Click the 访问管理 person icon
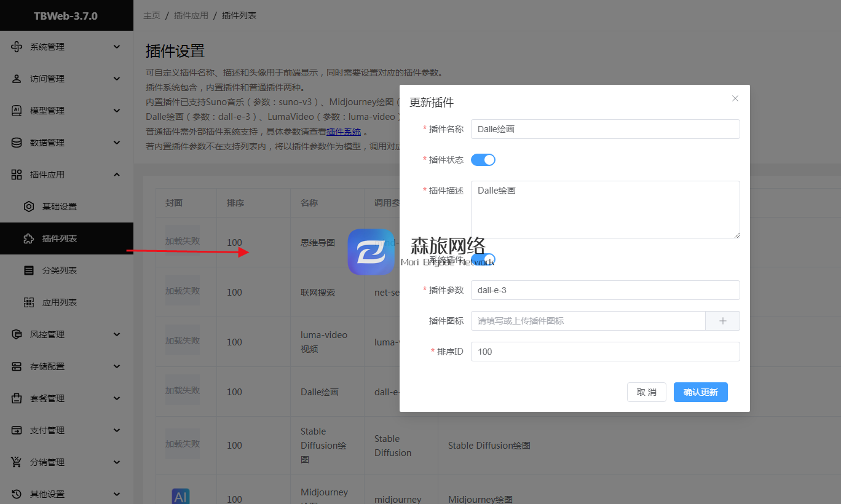 17,79
